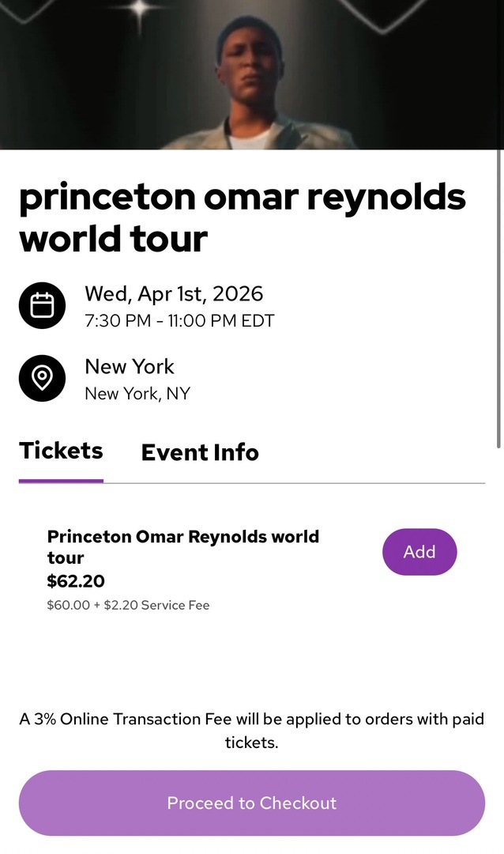
Task: Select the Tickets tab
Action: point(61,451)
